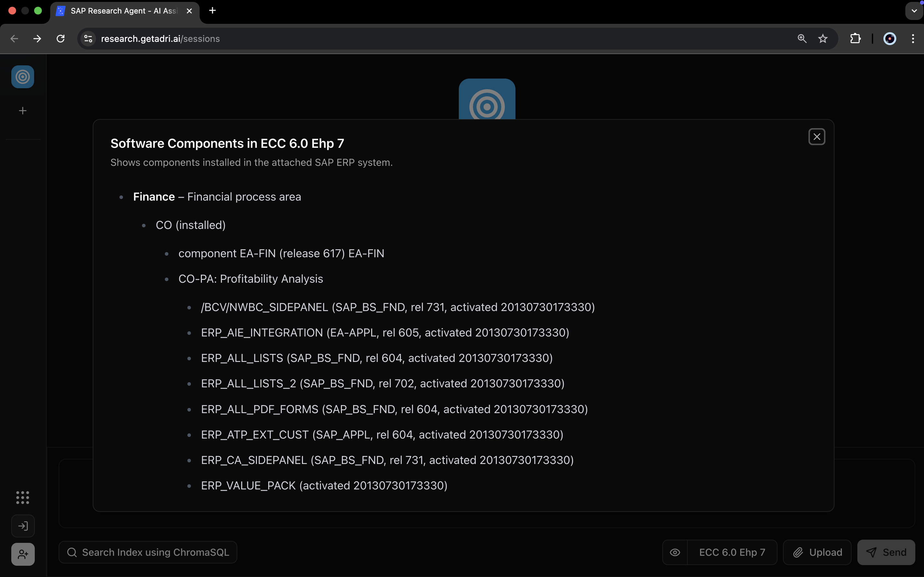Click the Upload attachment button
This screenshot has width=924, height=577.
coord(817,552)
